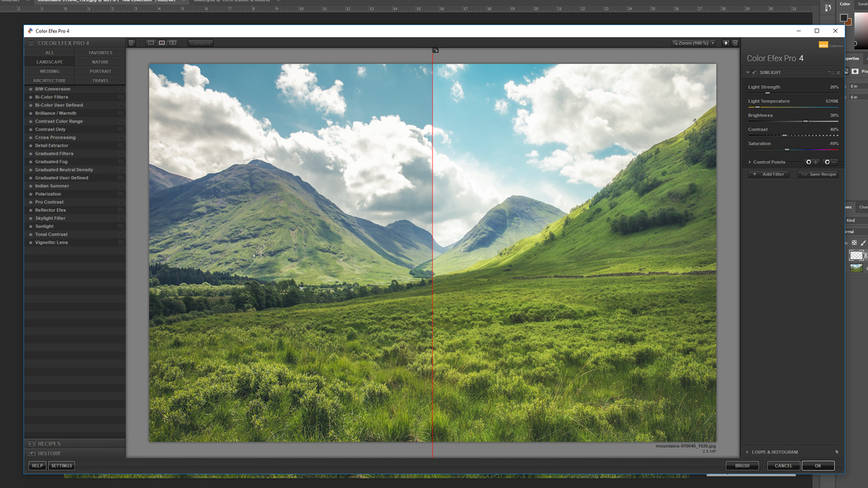Expand the Control Points section
868x488 pixels.
(749, 162)
